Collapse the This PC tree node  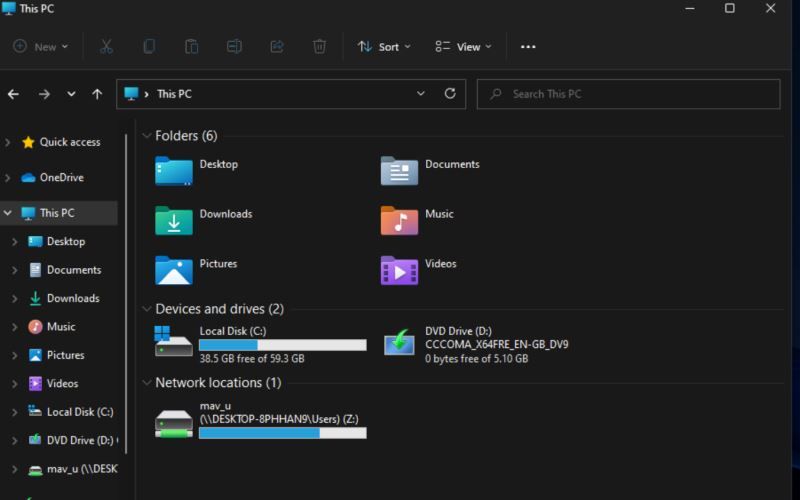[x=9, y=213]
